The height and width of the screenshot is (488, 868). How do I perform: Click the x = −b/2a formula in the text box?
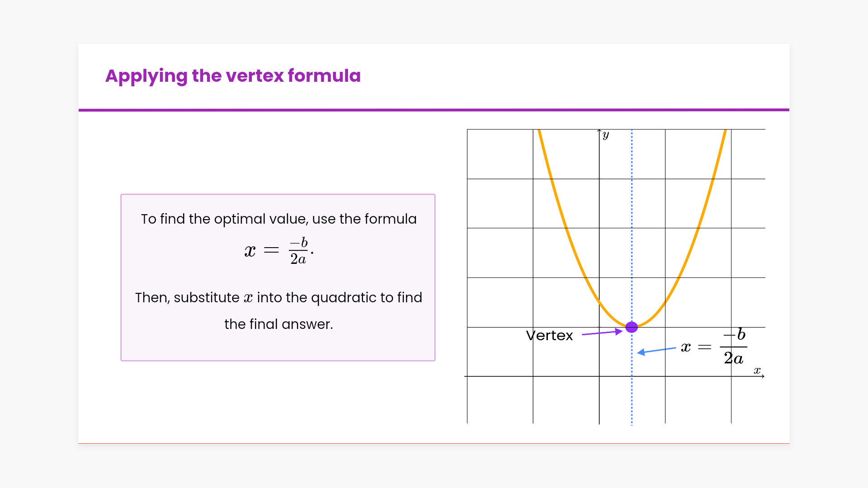278,251
